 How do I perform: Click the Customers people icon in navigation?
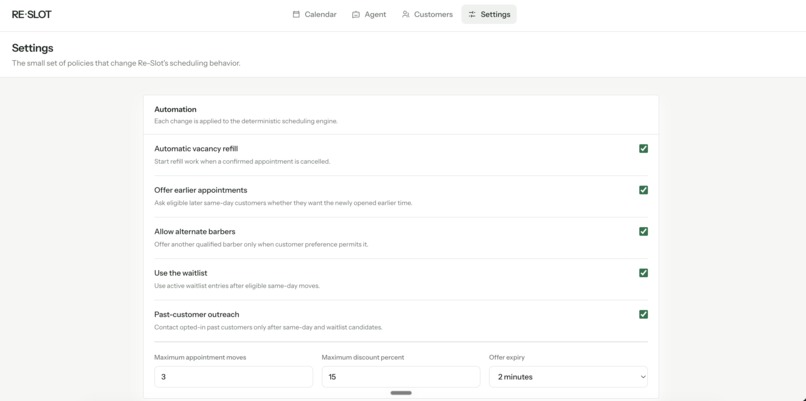(406, 14)
